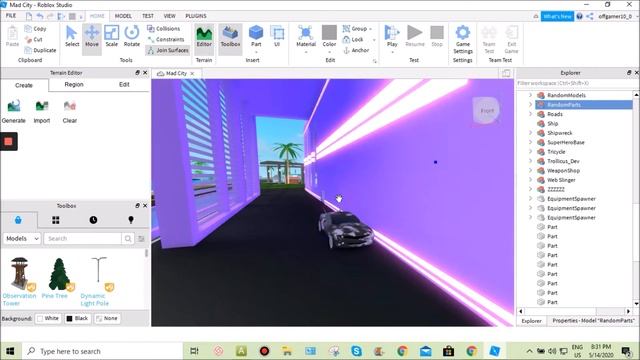Screen dimensions: 640x360
Task: Open the Edit terrain tab
Action: pos(124,84)
